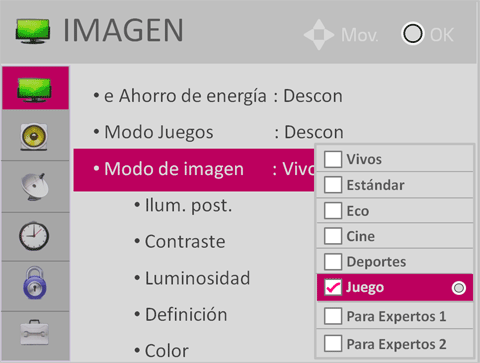480x363 pixels.
Task: Select the satellite dish channel icon
Action: pos(35,186)
